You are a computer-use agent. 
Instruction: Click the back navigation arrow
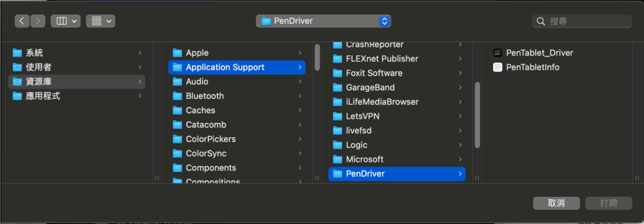(x=22, y=21)
